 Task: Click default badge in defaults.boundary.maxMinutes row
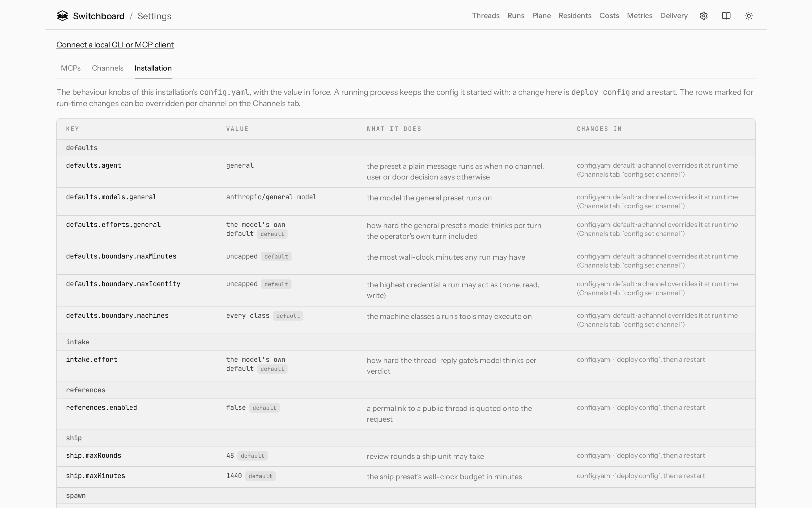pyautogui.click(x=276, y=257)
